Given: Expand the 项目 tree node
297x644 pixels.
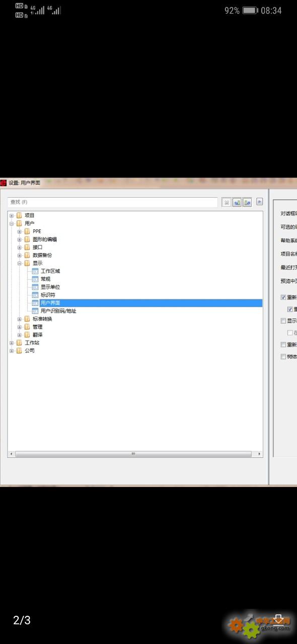Looking at the screenshot, I should (12, 216).
